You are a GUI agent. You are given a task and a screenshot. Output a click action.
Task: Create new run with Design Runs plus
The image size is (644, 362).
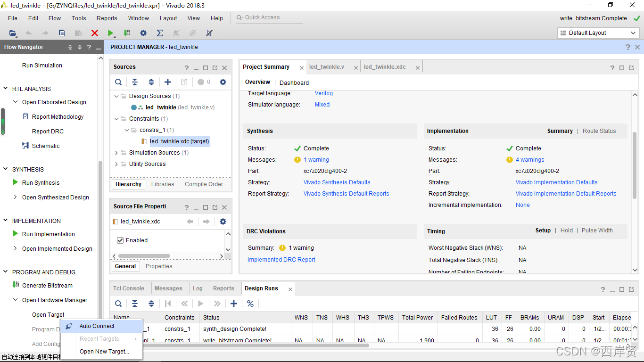coord(234,304)
